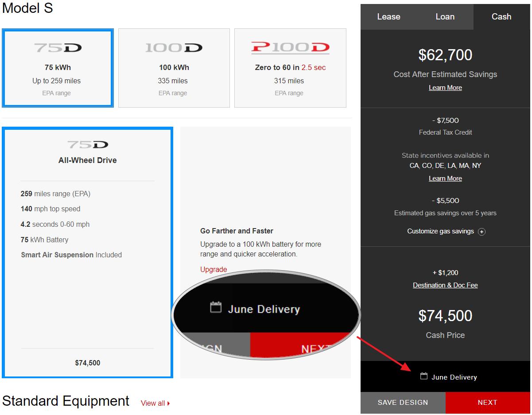Click 'Up to 259 miles' text
This screenshot has width=532, height=415.
[x=56, y=81]
